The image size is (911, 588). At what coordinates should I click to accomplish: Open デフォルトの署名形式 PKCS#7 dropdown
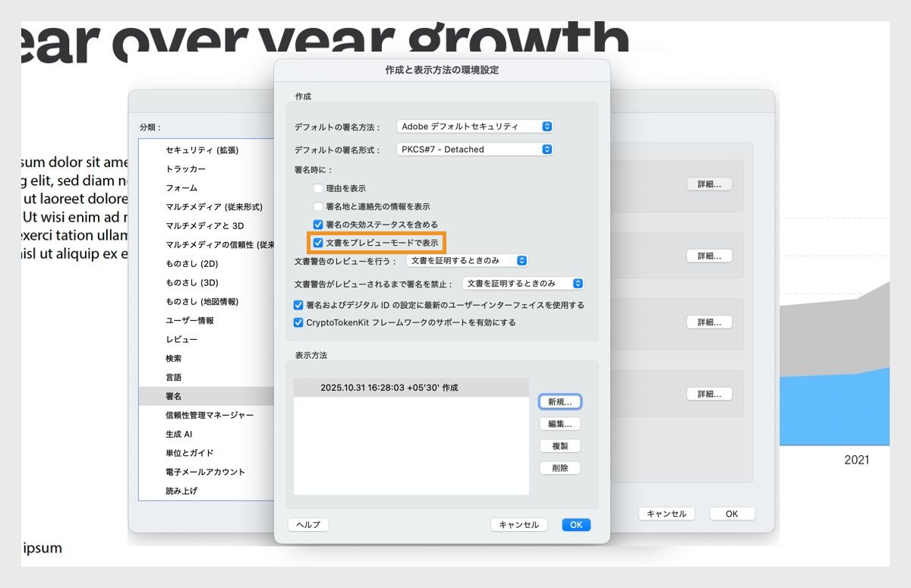click(474, 149)
